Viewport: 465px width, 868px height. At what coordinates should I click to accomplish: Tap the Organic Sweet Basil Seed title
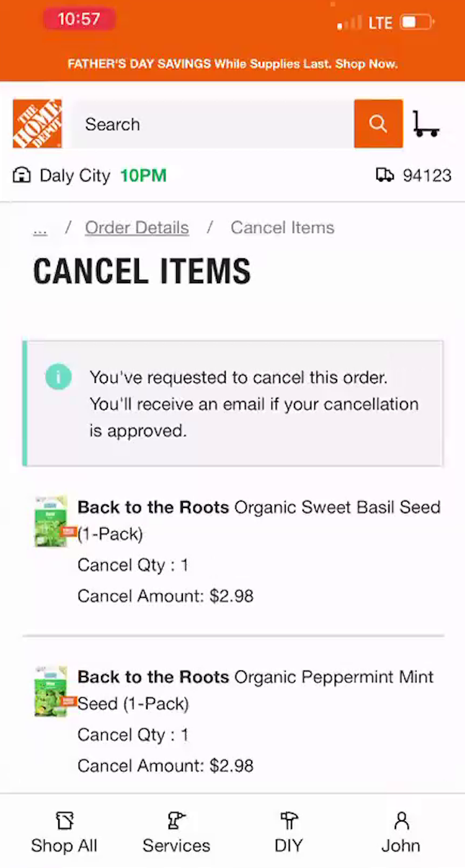259,508
